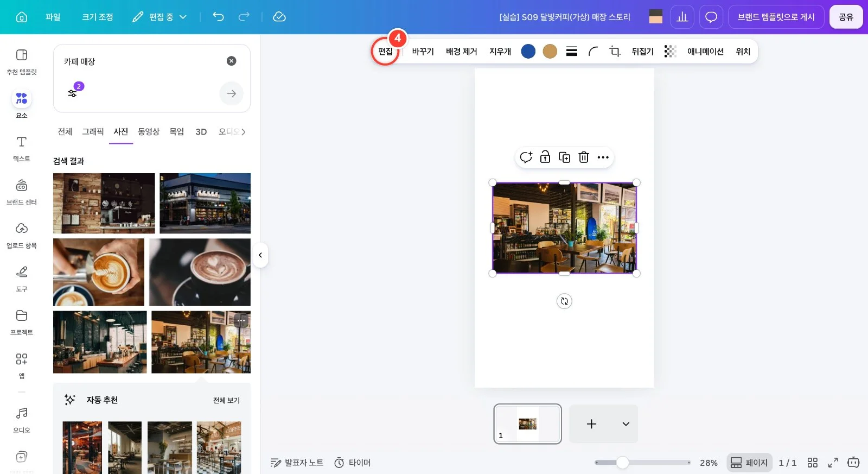Viewport: 868px width, 474px height.
Task: Open more options for selected image
Action: 603,157
